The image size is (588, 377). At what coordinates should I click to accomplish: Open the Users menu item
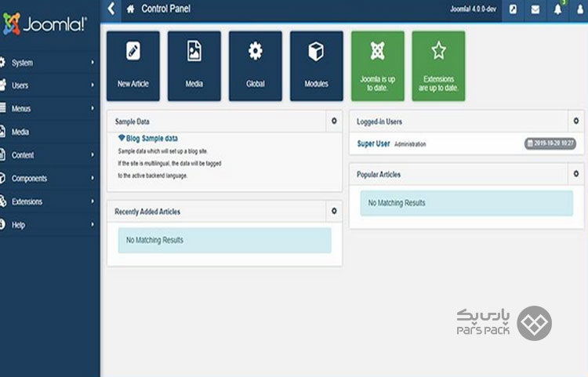pyautogui.click(x=49, y=85)
